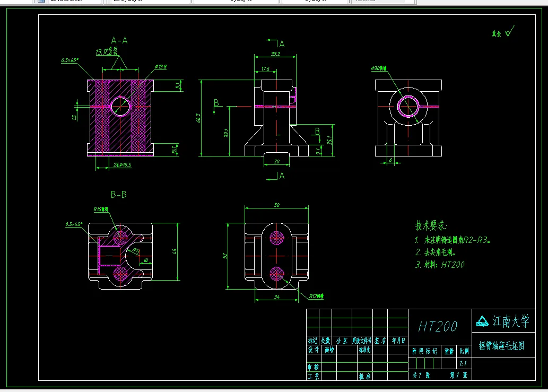Select the large HT200 text in title block
The width and height of the screenshot is (548, 392).
tap(438, 327)
